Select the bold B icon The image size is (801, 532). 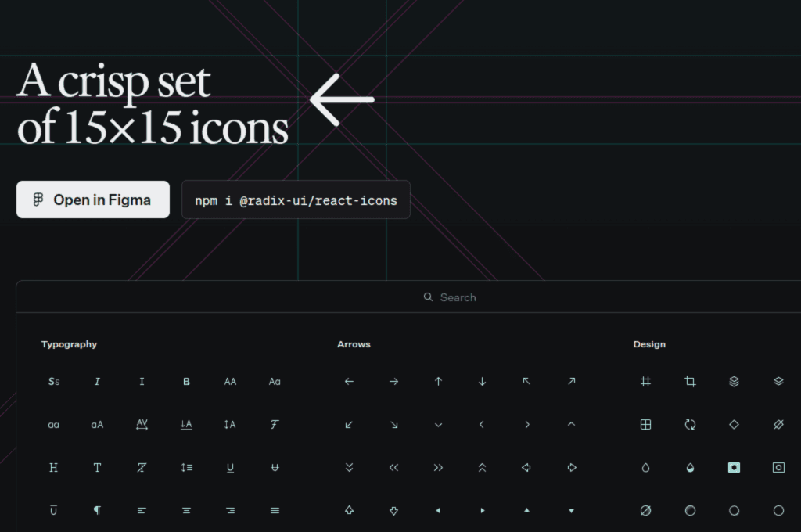186,381
